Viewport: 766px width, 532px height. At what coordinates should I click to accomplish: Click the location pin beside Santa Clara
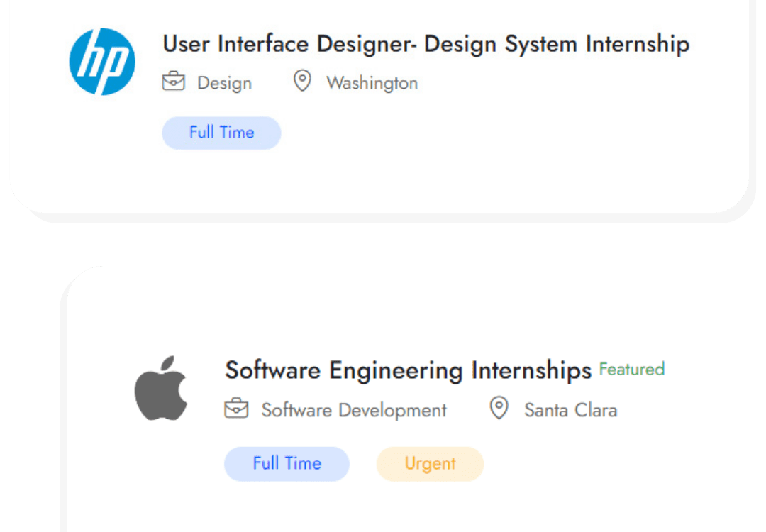(x=499, y=408)
